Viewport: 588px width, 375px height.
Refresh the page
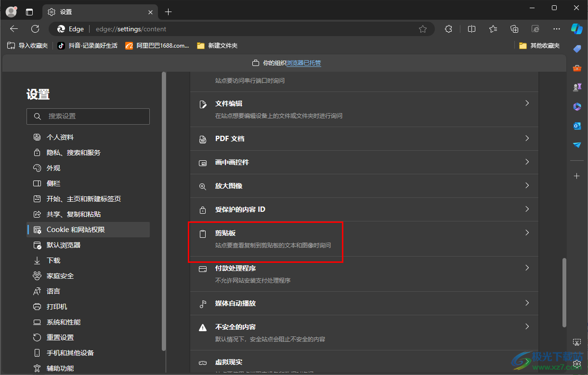(x=35, y=29)
